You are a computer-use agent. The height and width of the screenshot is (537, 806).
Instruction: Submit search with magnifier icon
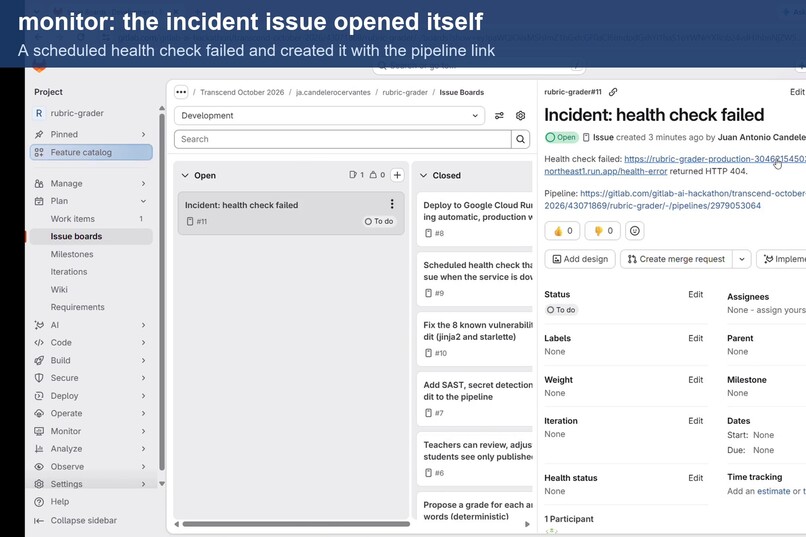(x=520, y=139)
